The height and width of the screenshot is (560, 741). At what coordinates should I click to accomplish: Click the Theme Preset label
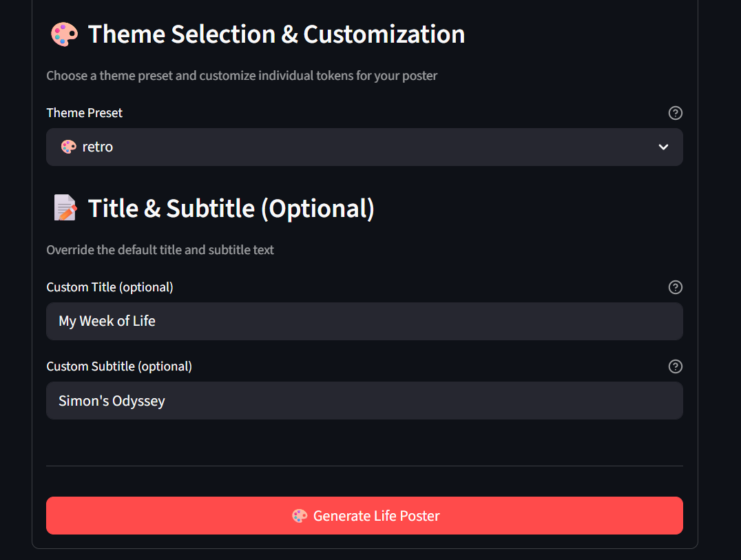click(x=84, y=113)
